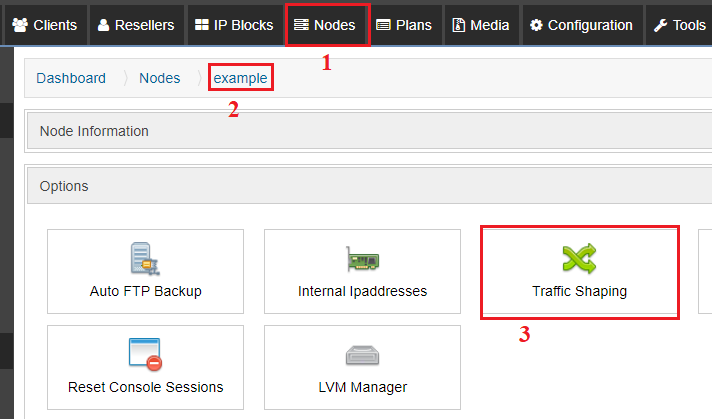Click the Media file icon

tap(459, 25)
